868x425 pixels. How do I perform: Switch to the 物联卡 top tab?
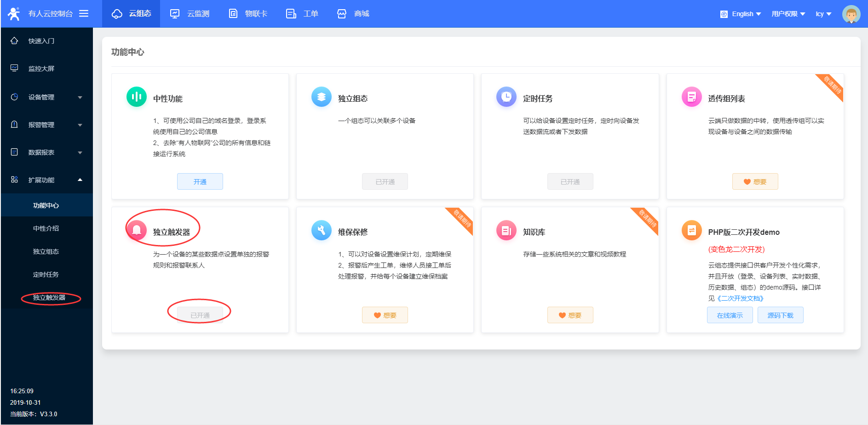click(247, 14)
